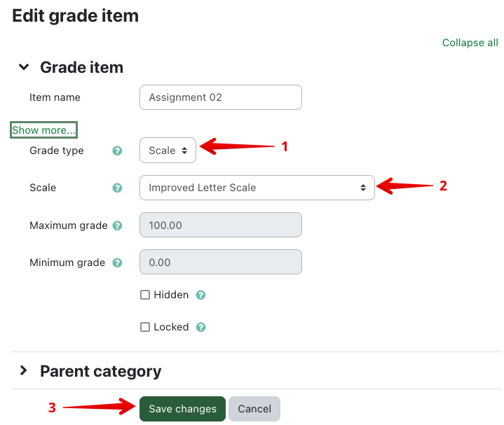Click help icon next to Locked
This screenshot has height=425, width=504.
coord(201,327)
